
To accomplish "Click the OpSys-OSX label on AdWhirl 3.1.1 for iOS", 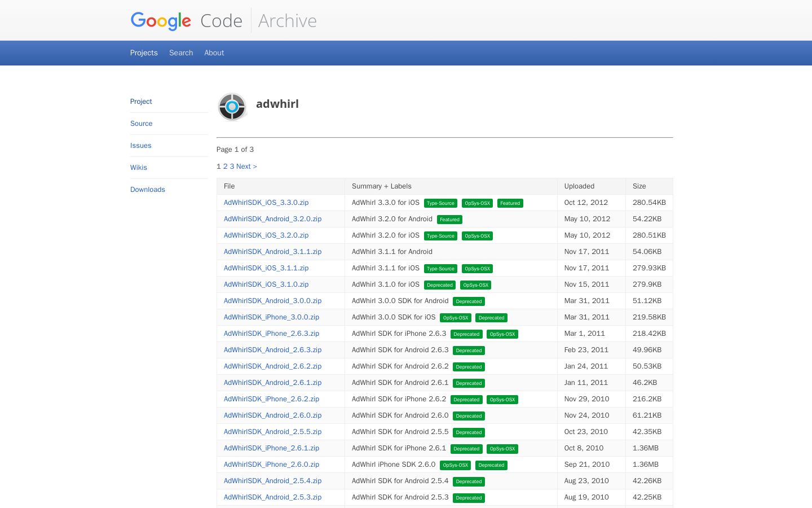I will tap(478, 269).
